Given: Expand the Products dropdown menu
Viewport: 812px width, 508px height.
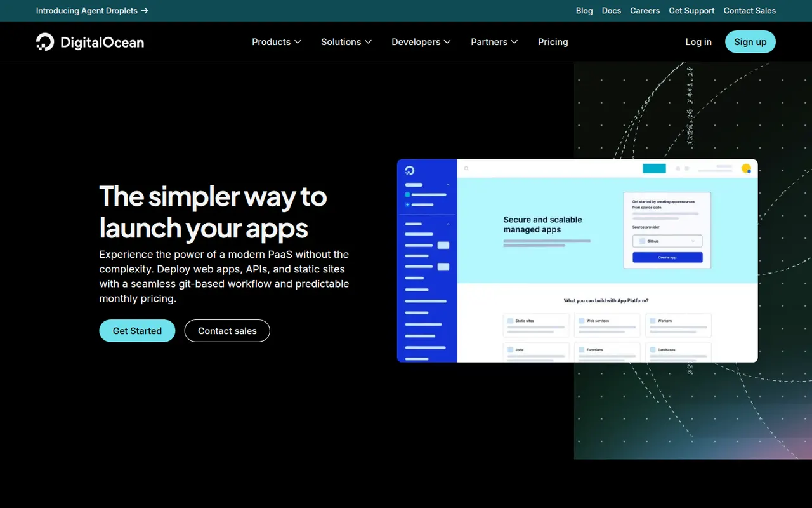Looking at the screenshot, I should click(x=277, y=42).
